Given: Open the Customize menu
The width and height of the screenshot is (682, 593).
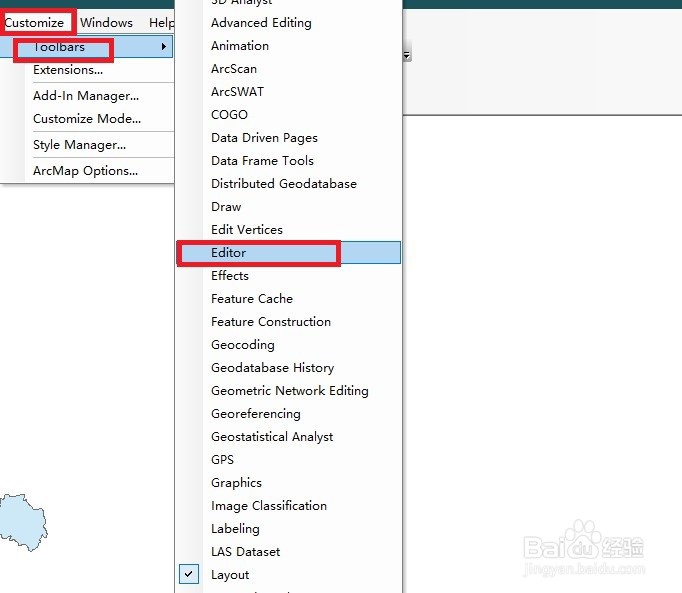Looking at the screenshot, I should pyautogui.click(x=34, y=22).
